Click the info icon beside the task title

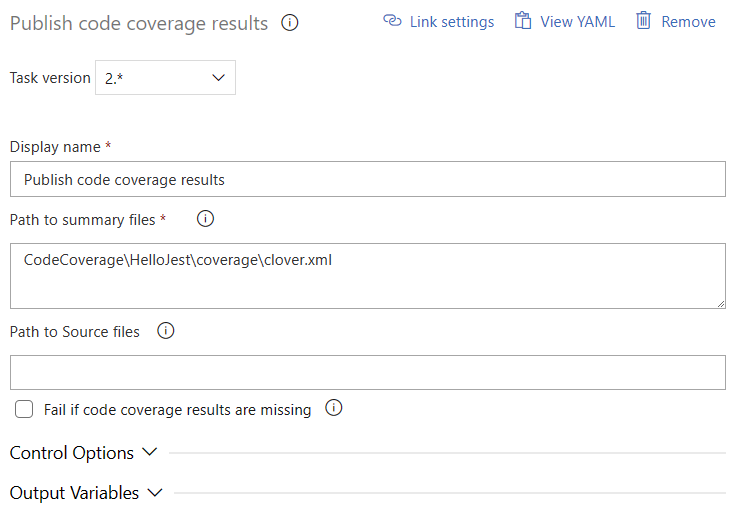(290, 23)
